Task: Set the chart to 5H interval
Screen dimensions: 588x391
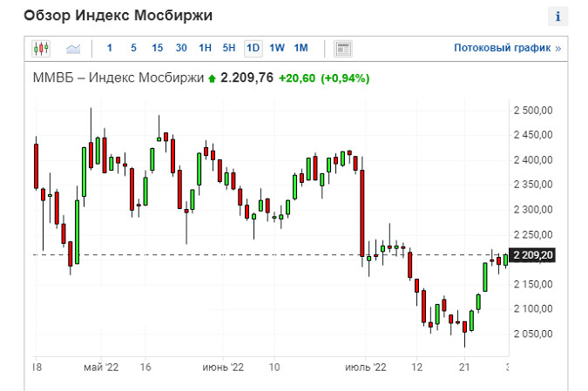Action: [x=228, y=48]
